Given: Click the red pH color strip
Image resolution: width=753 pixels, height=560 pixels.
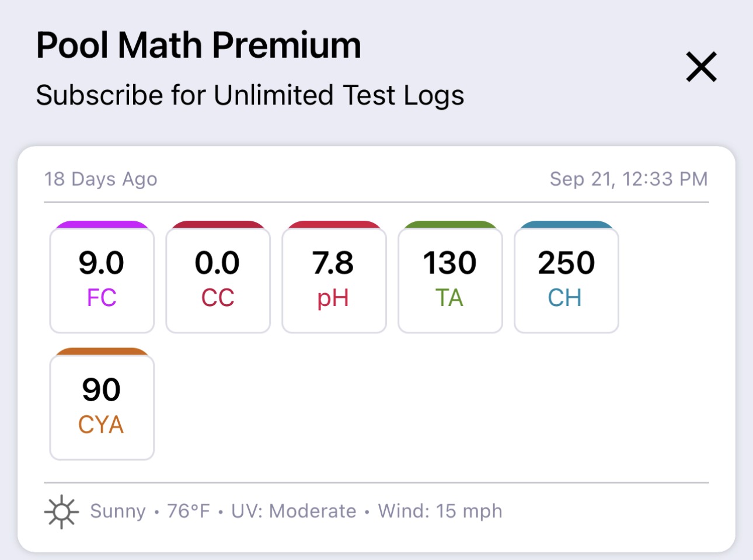Looking at the screenshot, I should coord(334,224).
